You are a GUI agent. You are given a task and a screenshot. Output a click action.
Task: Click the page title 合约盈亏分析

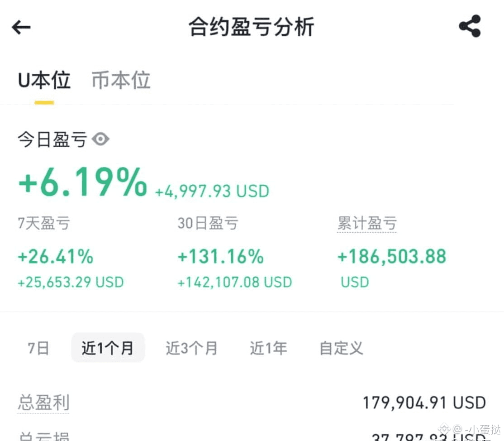252,26
